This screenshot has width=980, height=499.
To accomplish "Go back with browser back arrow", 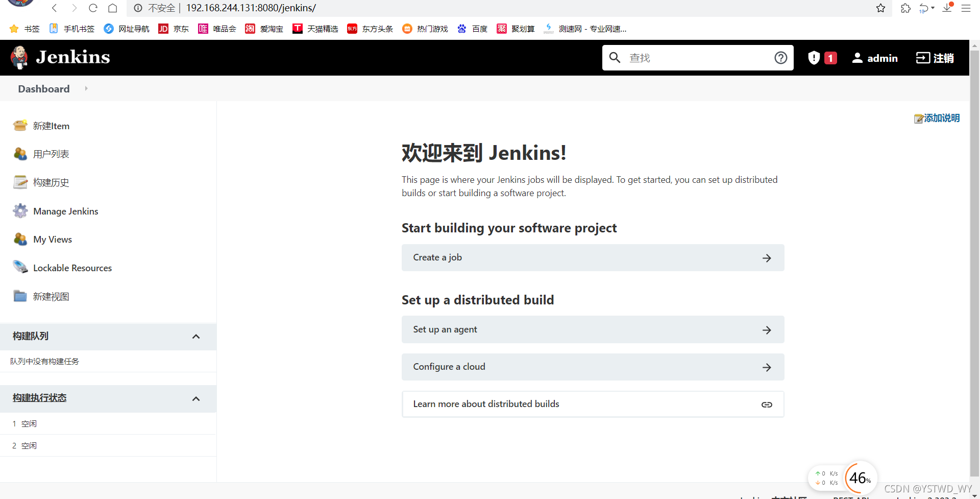I will tap(55, 8).
